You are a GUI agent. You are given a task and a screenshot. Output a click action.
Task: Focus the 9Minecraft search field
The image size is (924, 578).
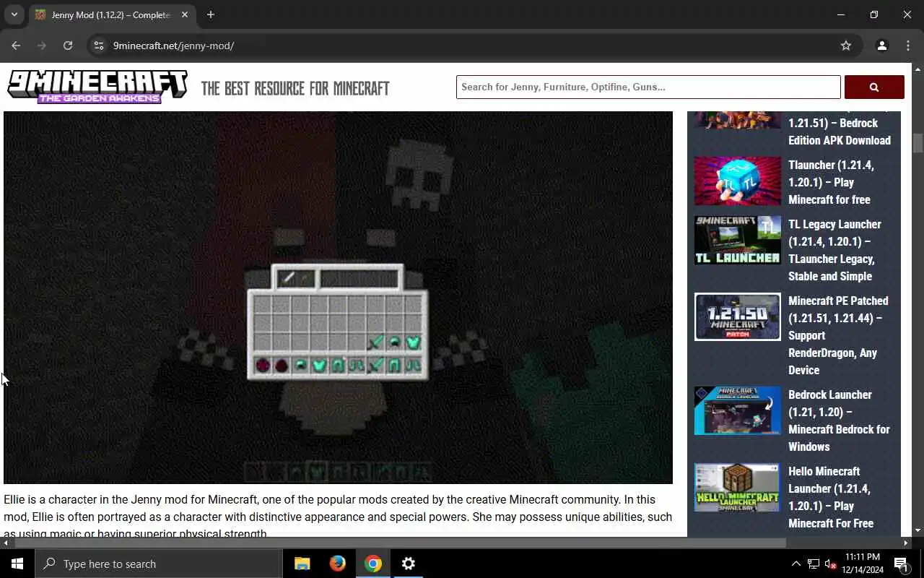(x=648, y=87)
